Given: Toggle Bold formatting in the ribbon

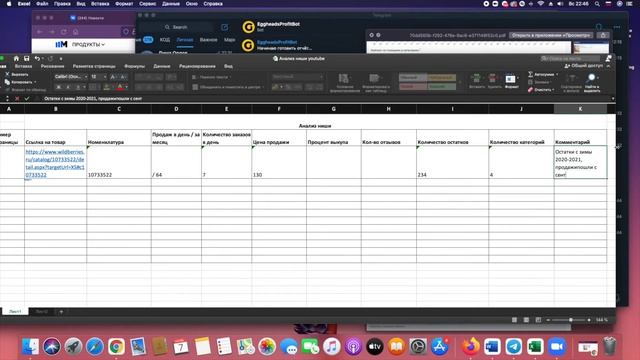Looking at the screenshot, I should (x=58, y=87).
